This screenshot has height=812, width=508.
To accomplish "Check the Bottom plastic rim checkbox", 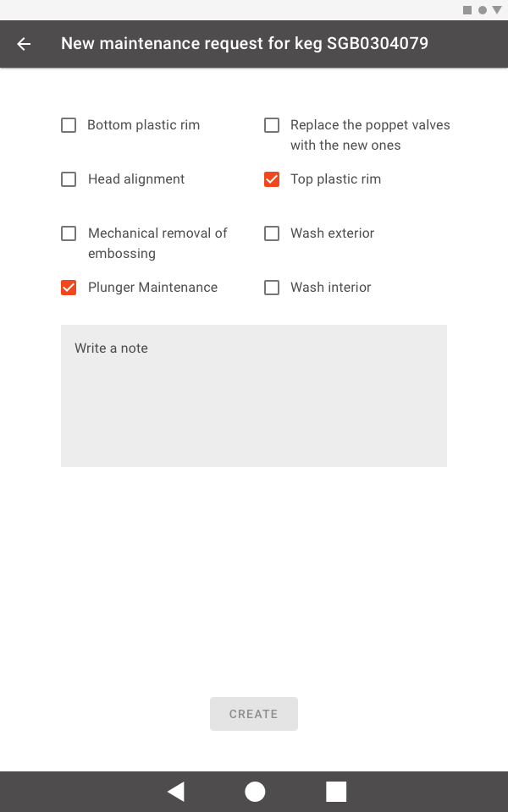I will coord(69,125).
